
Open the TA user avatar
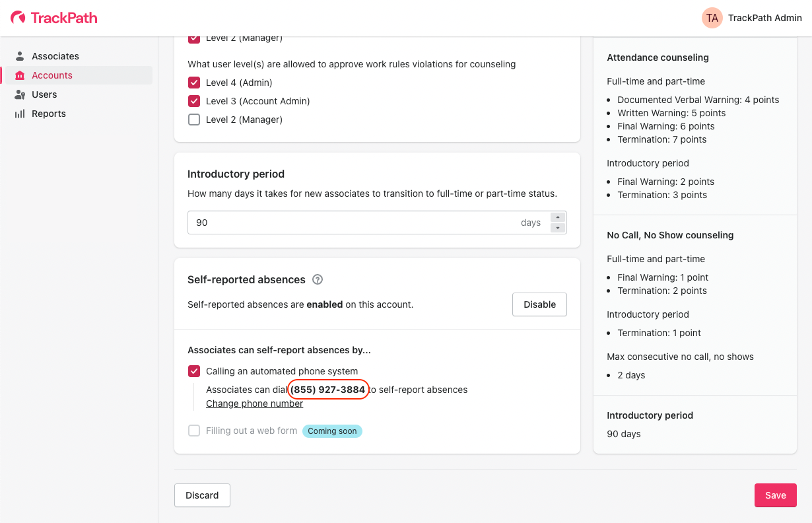(x=712, y=18)
